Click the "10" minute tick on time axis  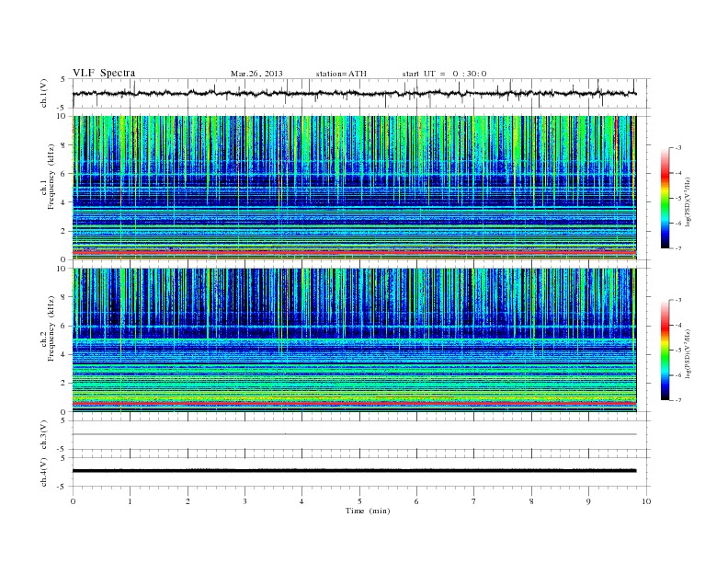646,501
